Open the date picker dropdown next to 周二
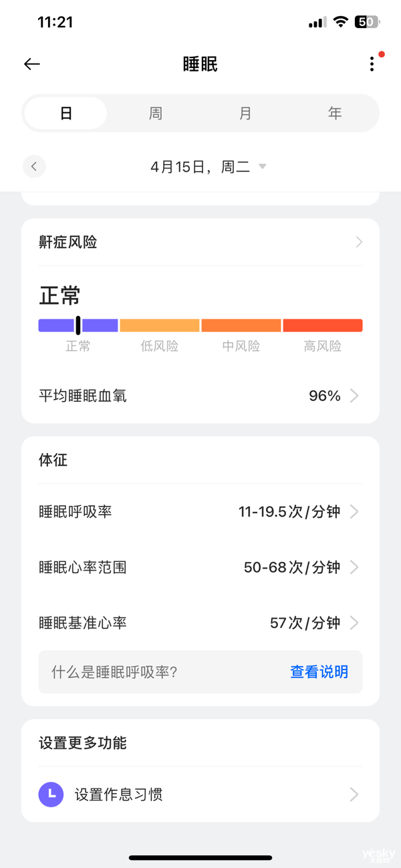401x868 pixels. (x=262, y=167)
